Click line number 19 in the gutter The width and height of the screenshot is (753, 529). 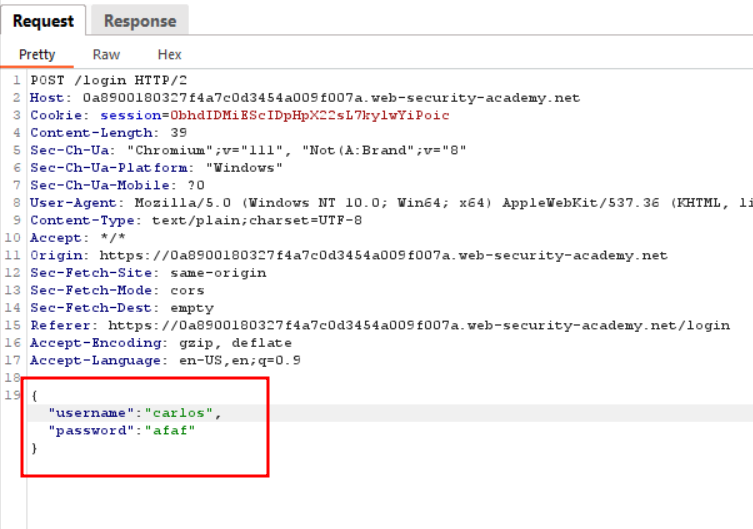pos(12,395)
